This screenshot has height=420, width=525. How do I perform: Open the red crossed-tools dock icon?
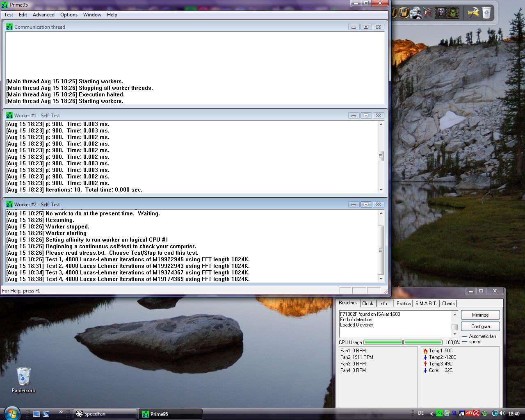tap(428, 13)
